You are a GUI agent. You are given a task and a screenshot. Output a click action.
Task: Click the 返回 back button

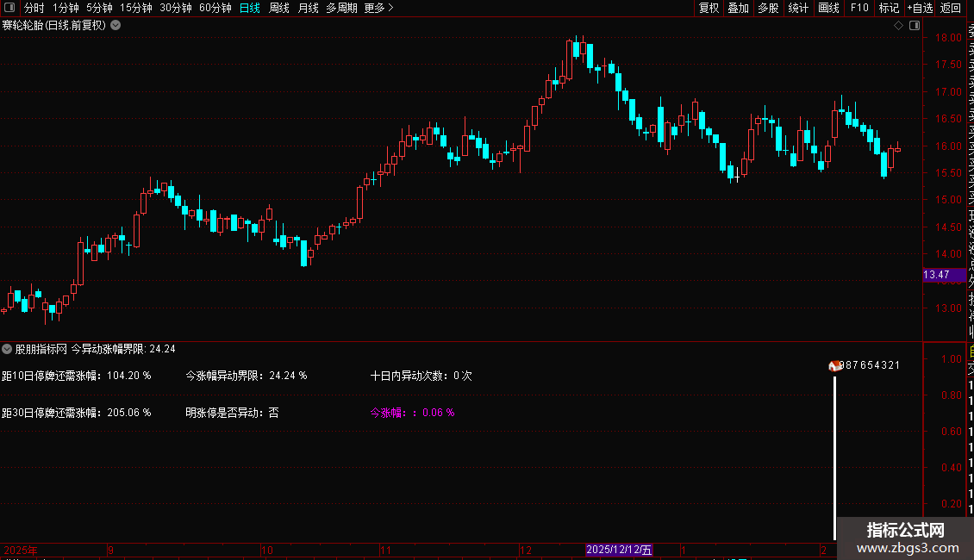tap(951, 8)
